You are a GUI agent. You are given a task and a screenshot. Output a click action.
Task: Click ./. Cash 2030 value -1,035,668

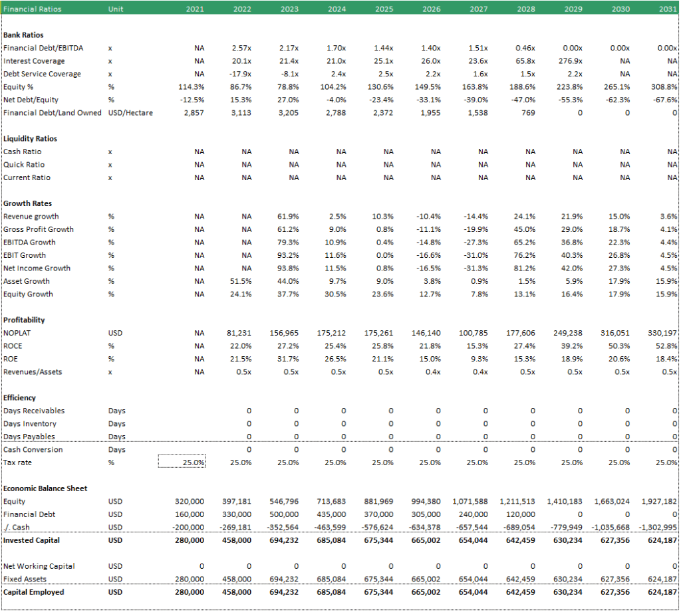click(611, 528)
